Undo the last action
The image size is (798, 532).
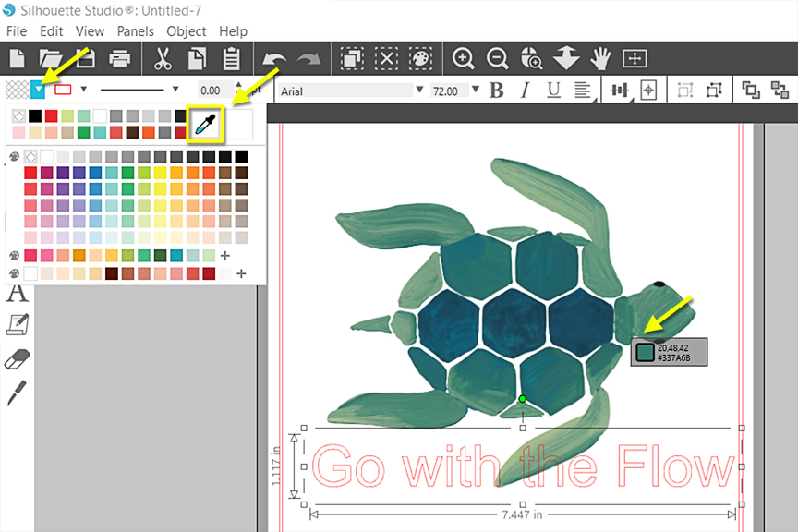tap(274, 59)
